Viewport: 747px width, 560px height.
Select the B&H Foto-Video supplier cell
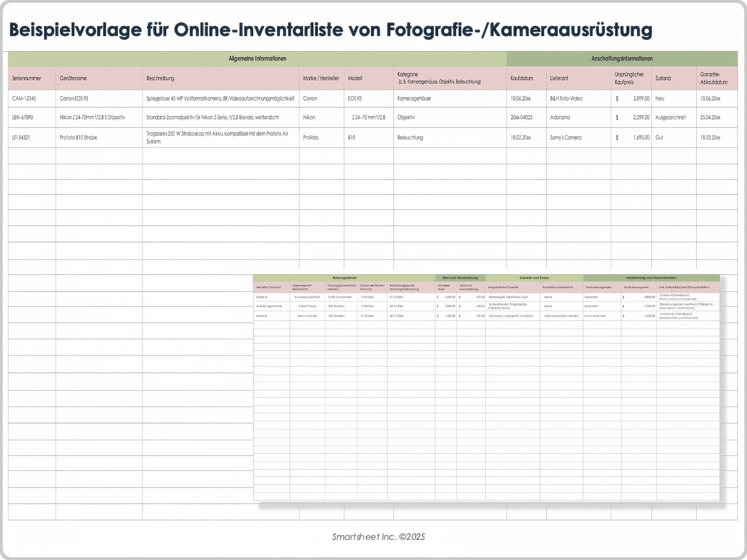click(566, 99)
